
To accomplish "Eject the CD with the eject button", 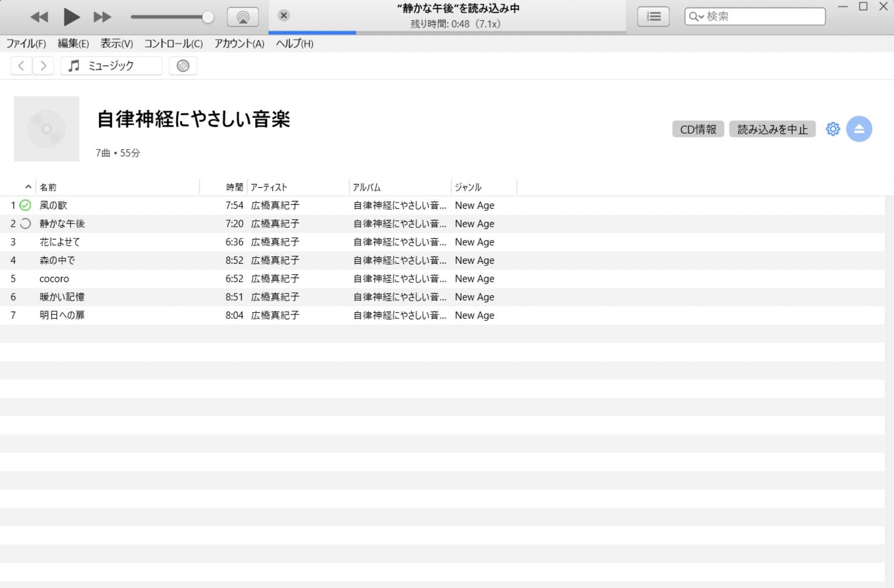I will point(859,129).
